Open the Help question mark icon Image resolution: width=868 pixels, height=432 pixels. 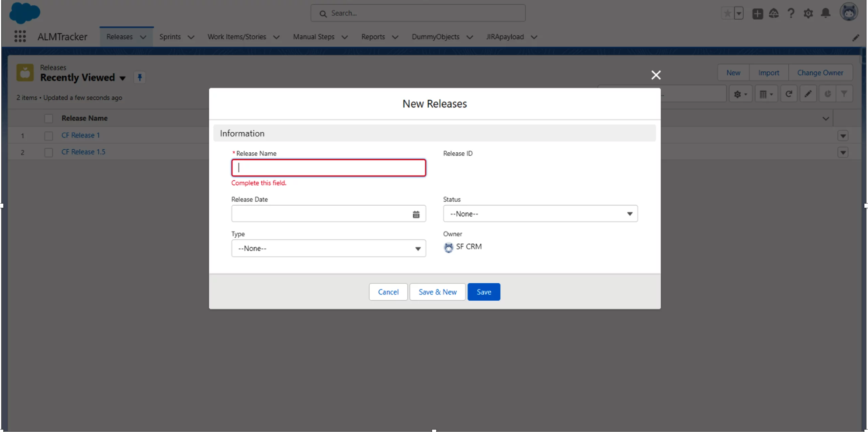791,13
